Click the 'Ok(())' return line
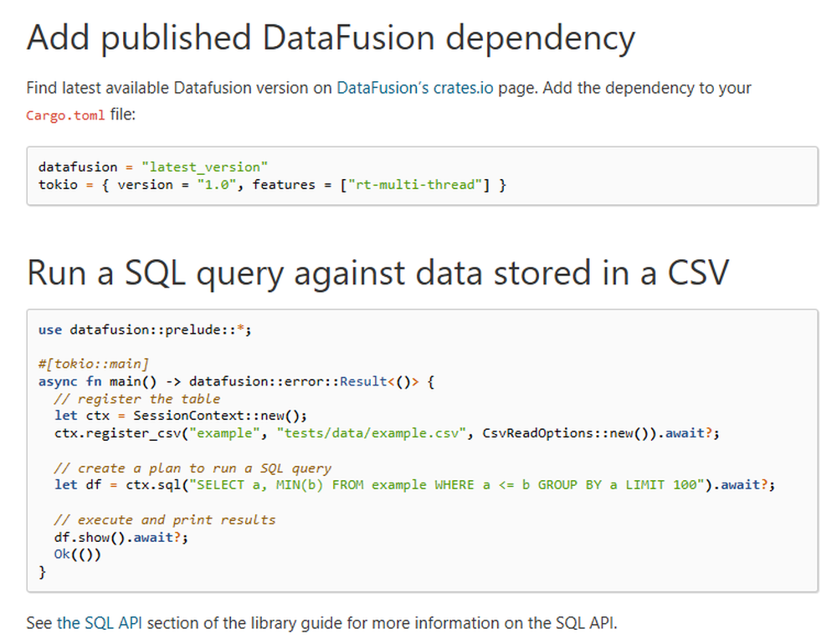The image size is (837, 644). [x=77, y=555]
